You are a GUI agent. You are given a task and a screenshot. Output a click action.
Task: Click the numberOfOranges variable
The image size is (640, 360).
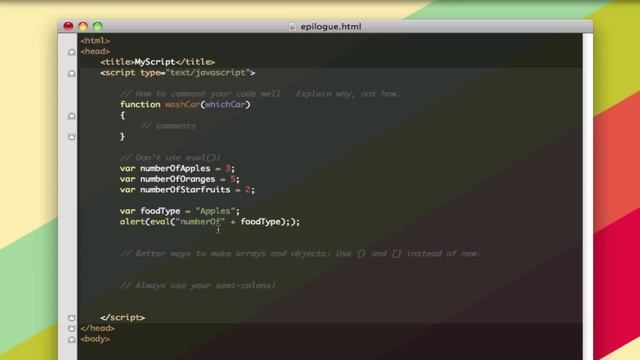[178, 179]
